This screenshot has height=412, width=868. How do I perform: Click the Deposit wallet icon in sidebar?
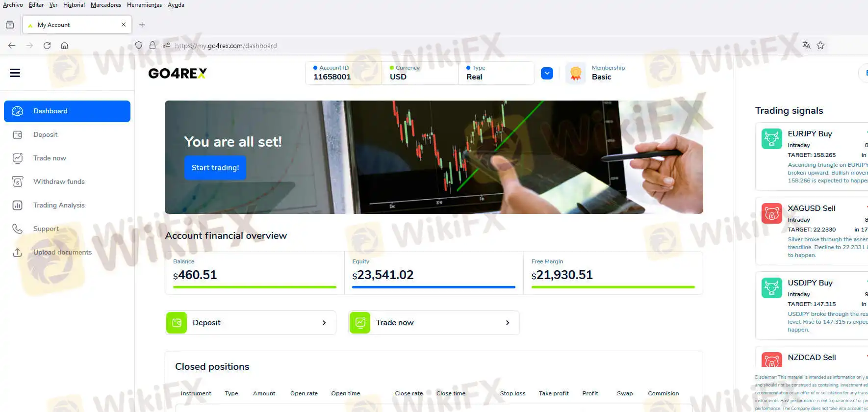(x=17, y=135)
